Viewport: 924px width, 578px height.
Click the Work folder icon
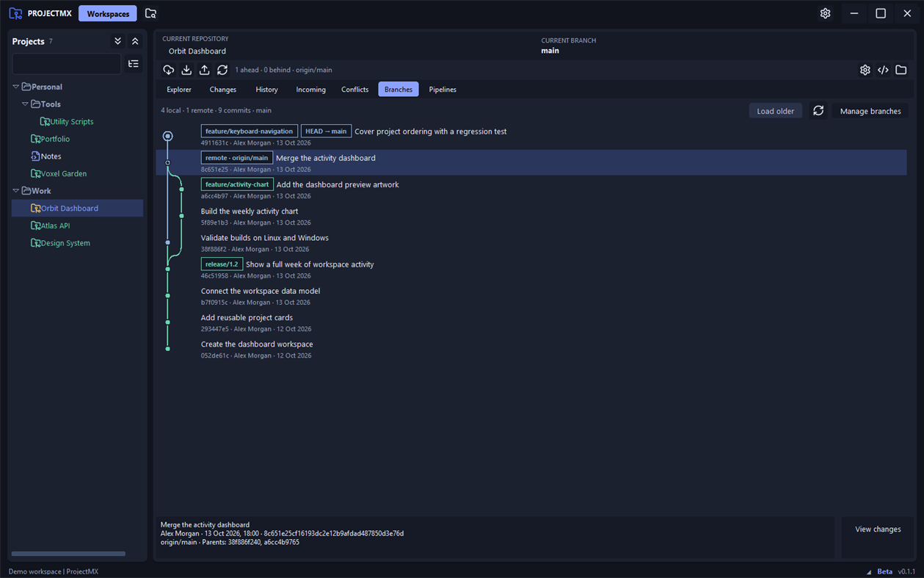click(x=26, y=191)
